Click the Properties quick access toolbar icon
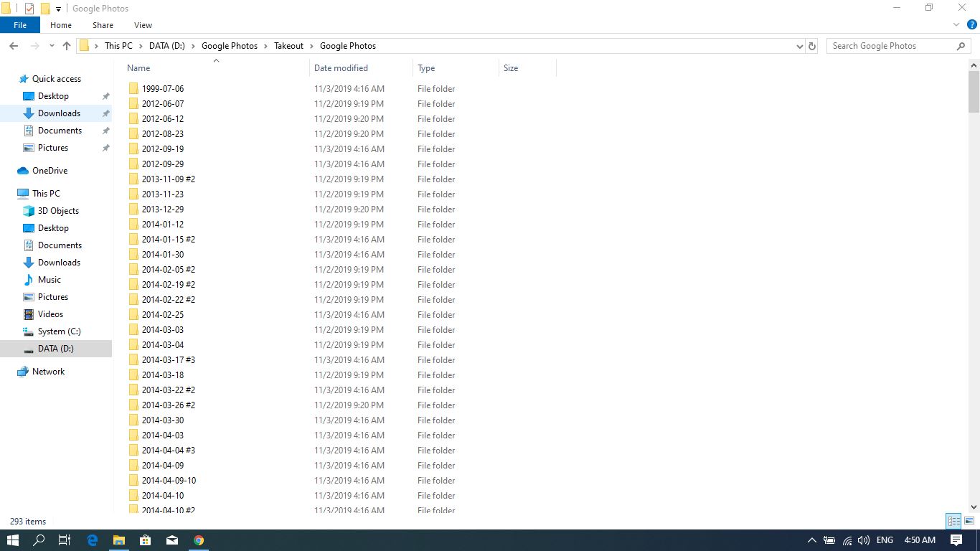Viewport: 980px width, 551px height. coord(29,9)
